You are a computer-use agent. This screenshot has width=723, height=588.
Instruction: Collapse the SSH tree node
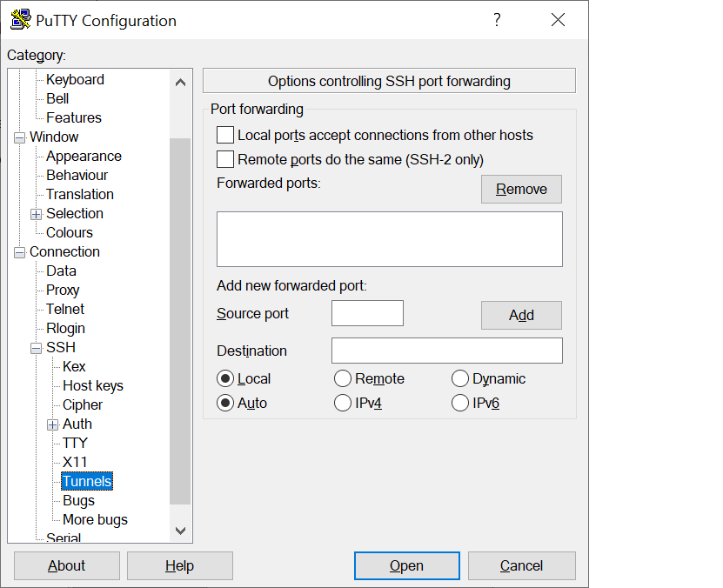click(36, 349)
